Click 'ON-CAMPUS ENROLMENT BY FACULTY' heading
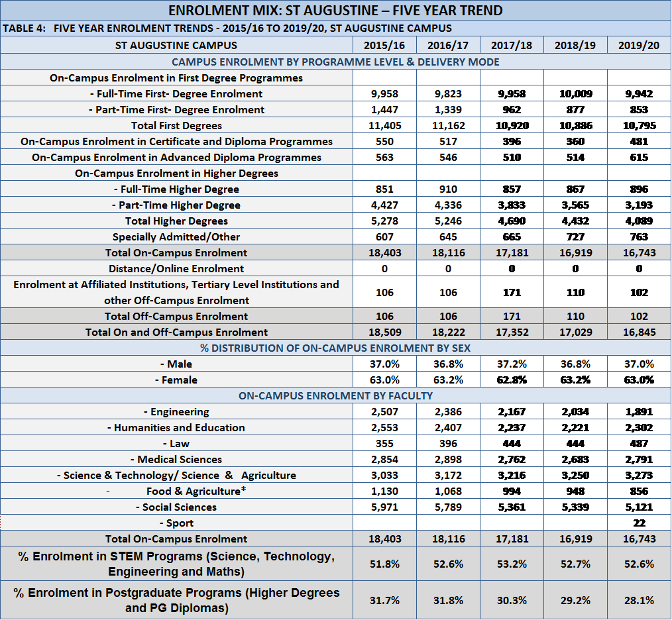The height and width of the screenshot is (620, 672). tap(335, 395)
